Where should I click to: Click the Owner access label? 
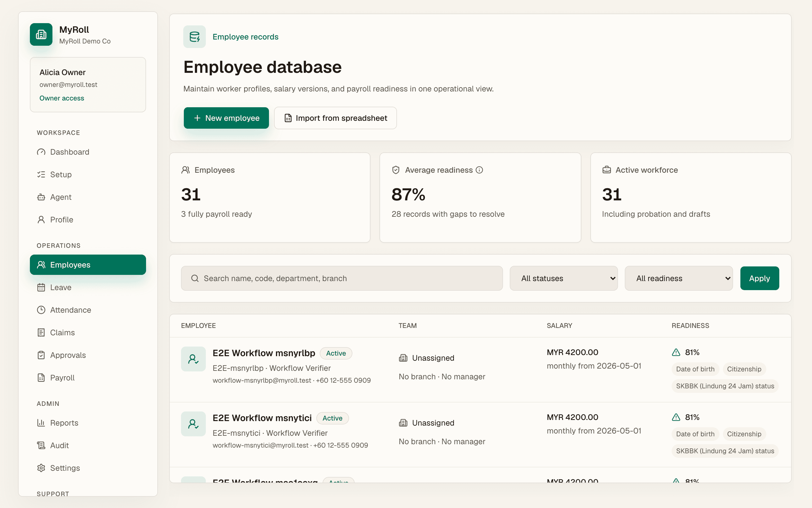tap(62, 98)
